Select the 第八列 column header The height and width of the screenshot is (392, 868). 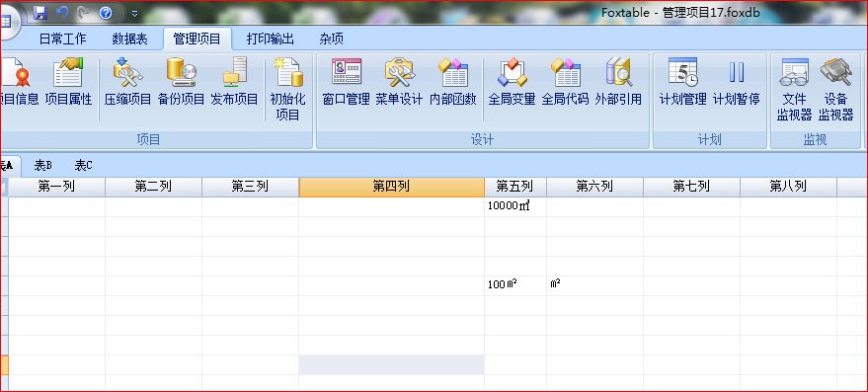(788, 187)
